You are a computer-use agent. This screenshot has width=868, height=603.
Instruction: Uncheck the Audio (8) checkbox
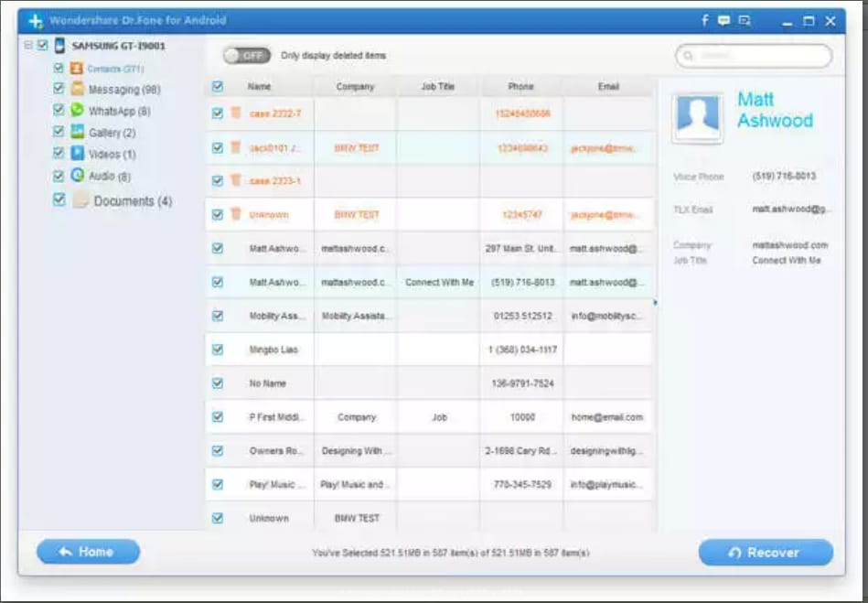[59, 176]
